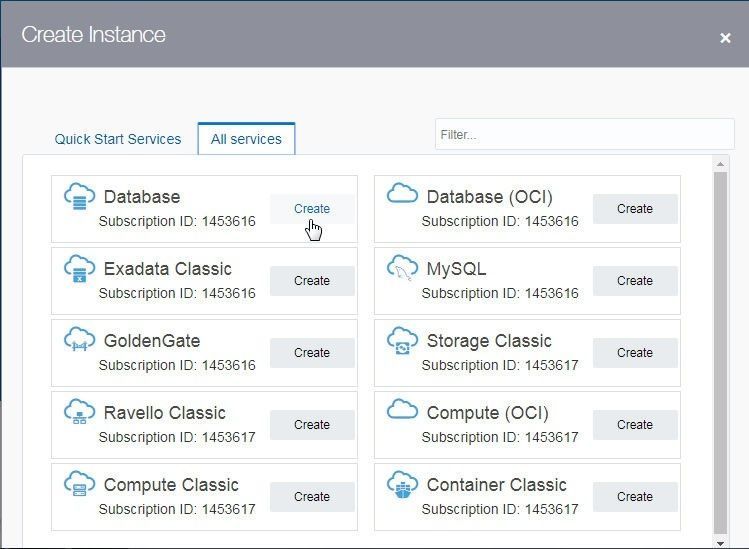Click Subscription ID under GoldenGate
This screenshot has width=749, height=549.
tap(177, 366)
